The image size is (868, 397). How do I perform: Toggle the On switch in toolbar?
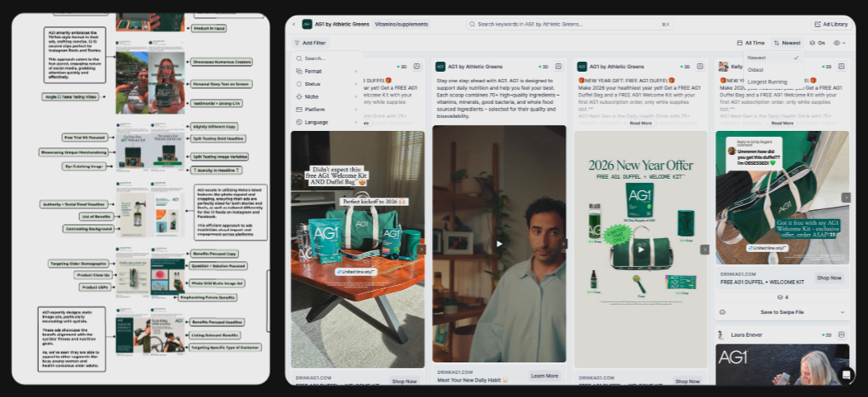[x=817, y=43]
